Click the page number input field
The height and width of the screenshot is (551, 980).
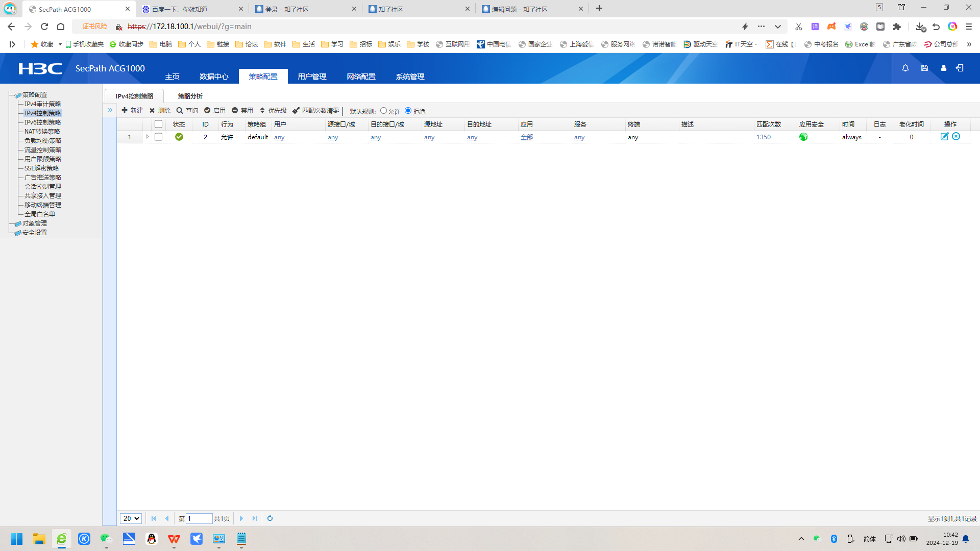tap(199, 518)
